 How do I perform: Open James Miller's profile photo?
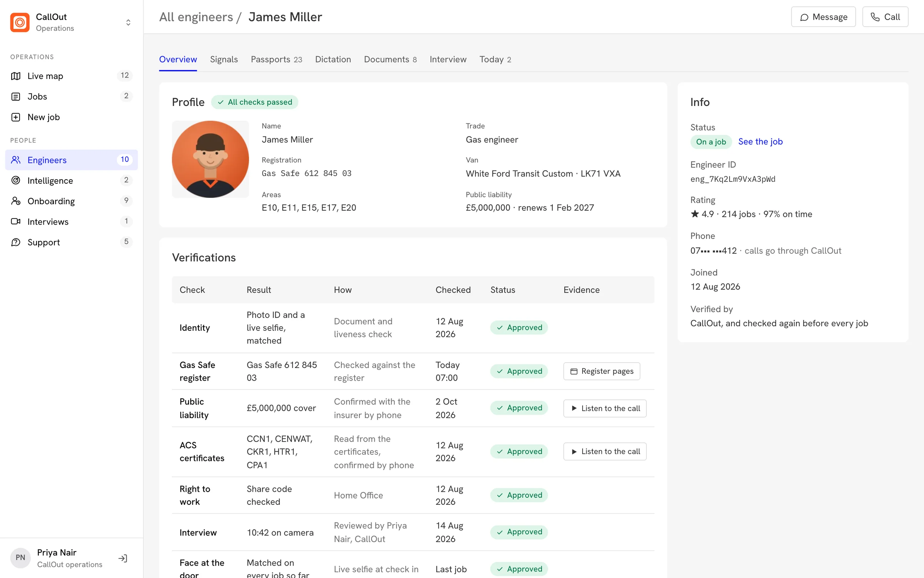pos(210,159)
